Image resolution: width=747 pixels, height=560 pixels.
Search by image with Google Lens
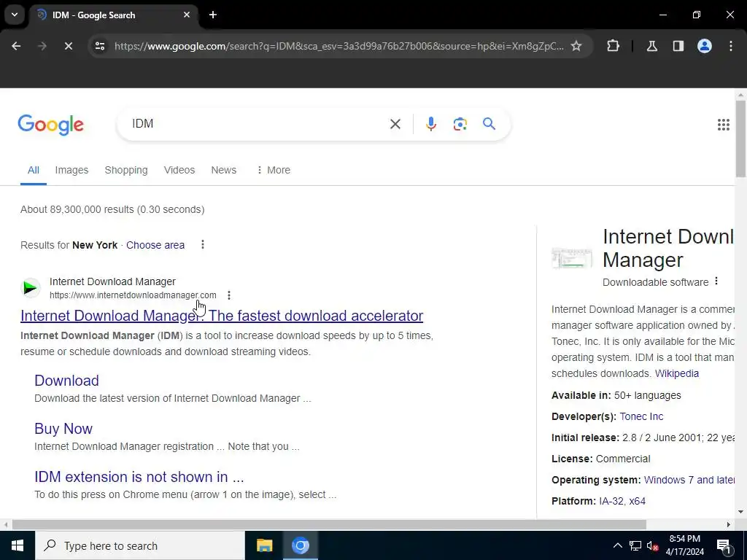click(460, 124)
